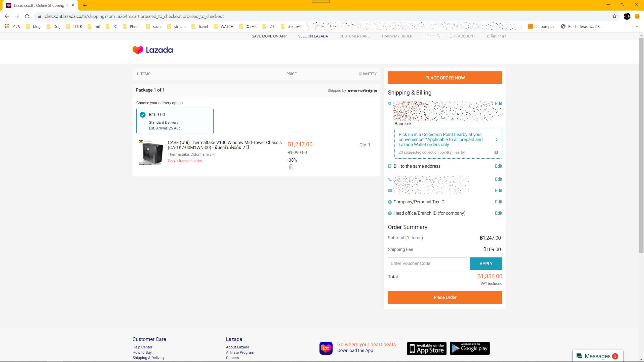Close the Lazada browser tab
The width and height of the screenshot is (644, 362).
[x=73, y=5]
